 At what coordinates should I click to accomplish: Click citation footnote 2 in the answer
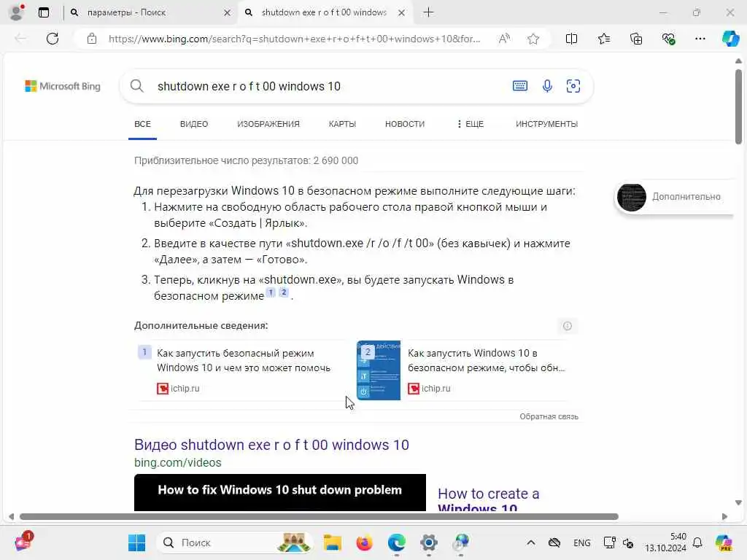(284, 292)
